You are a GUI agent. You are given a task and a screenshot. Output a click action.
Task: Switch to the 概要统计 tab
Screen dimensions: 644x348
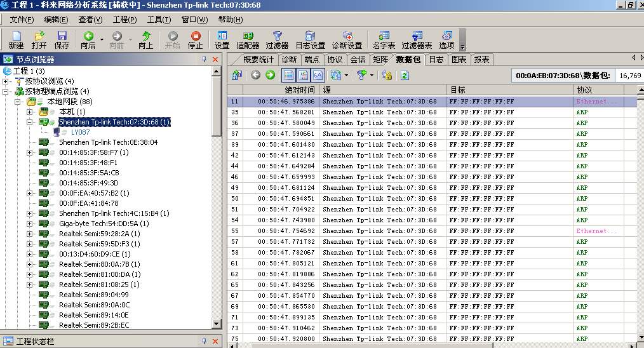coord(258,59)
